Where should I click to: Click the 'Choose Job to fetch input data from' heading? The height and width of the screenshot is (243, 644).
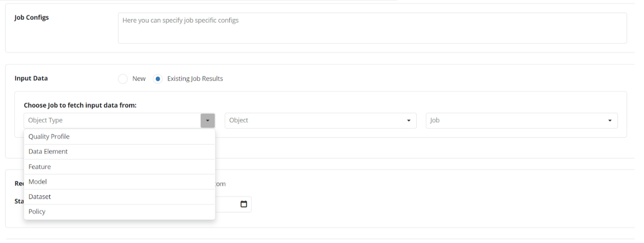pyautogui.click(x=80, y=105)
